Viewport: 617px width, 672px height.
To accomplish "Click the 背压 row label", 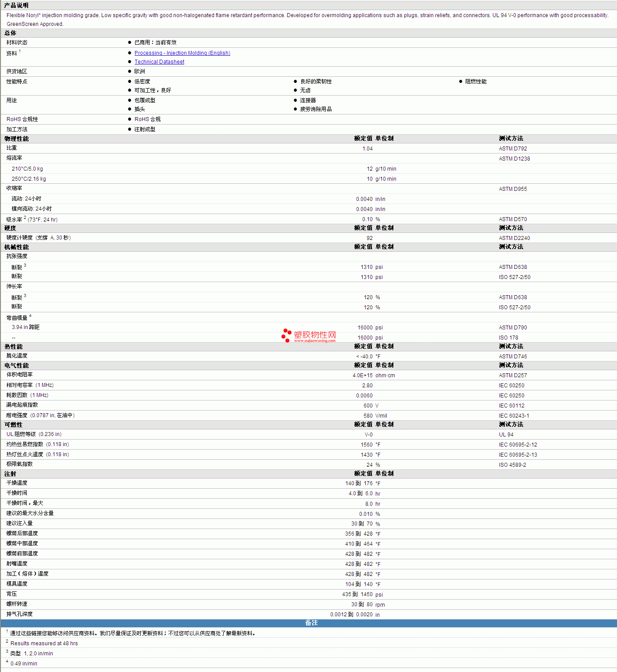I will pos(11,594).
